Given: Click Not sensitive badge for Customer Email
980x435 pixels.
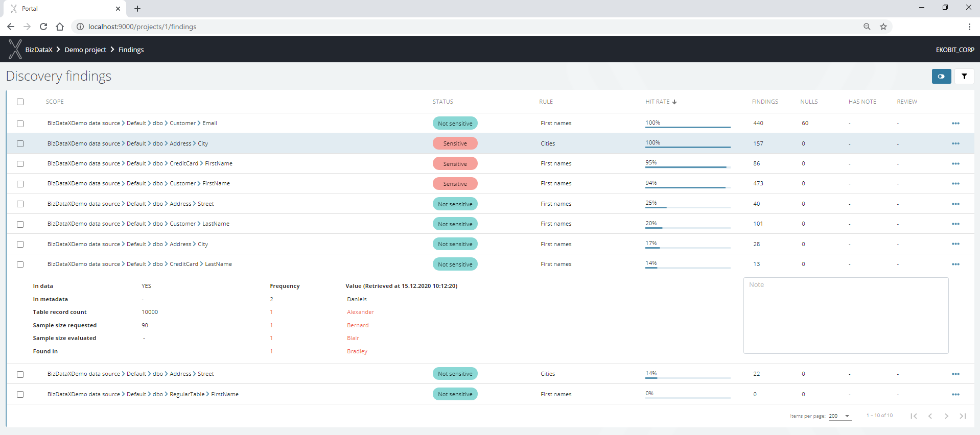Looking at the screenshot, I should click(455, 124).
